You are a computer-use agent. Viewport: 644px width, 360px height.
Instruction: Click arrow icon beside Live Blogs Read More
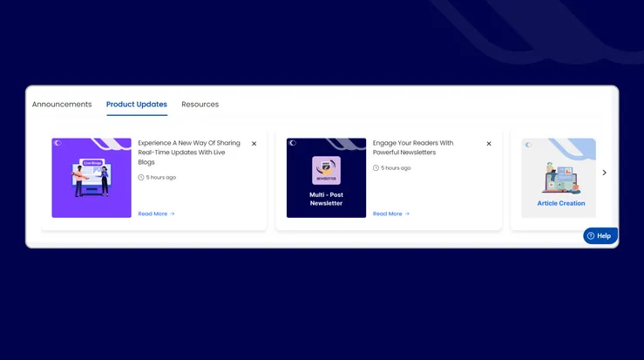(173, 214)
